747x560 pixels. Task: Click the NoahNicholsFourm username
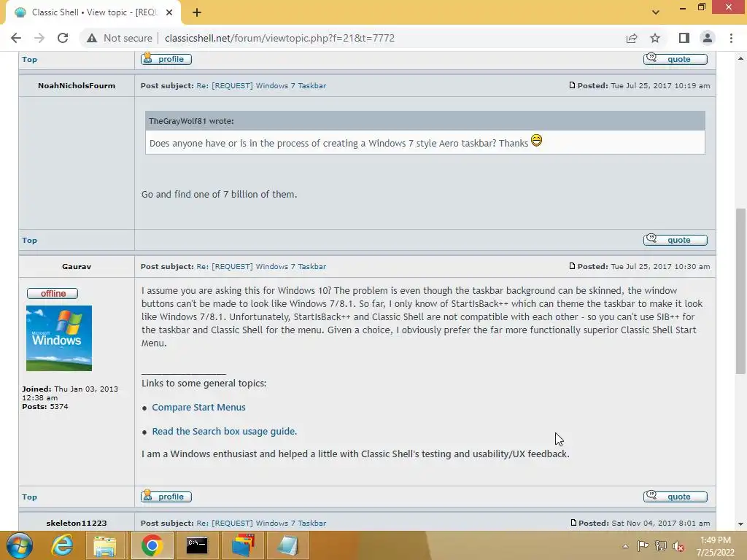click(x=77, y=86)
